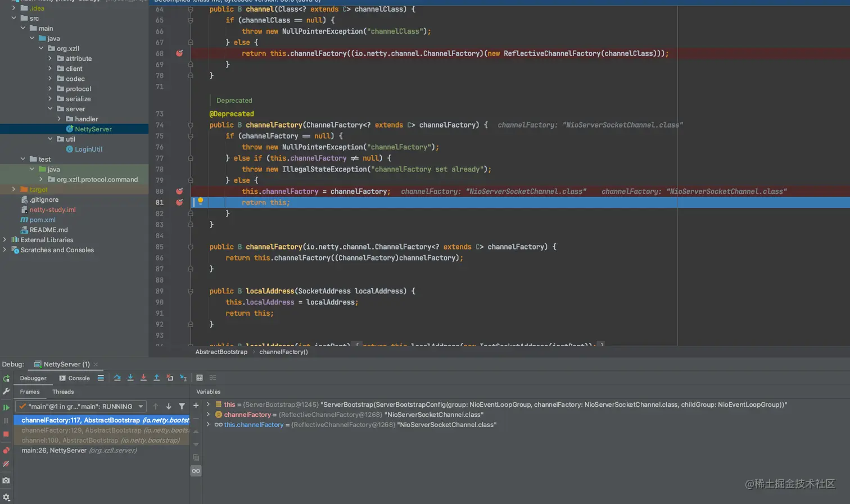
Task: Select the LoginUtil class in project tree
Action: 84,149
